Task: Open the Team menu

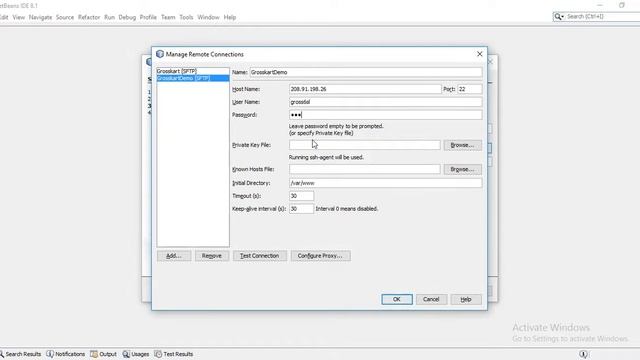Action: 168,17
